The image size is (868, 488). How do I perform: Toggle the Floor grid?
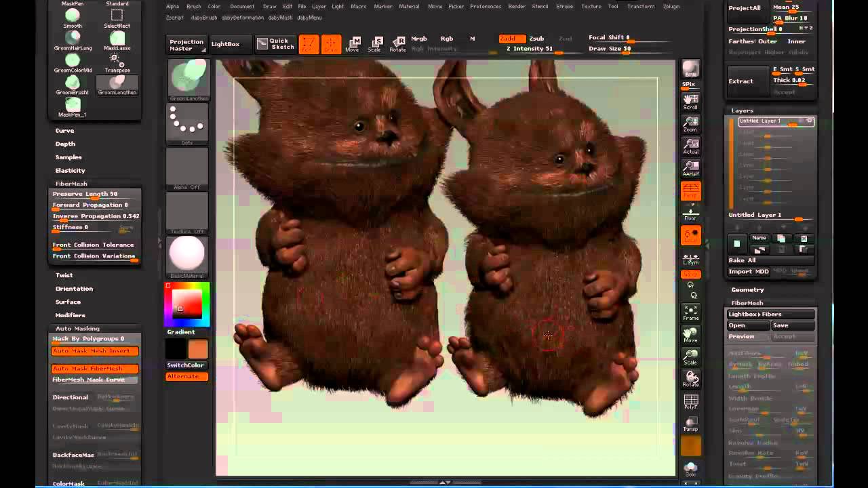(x=690, y=213)
